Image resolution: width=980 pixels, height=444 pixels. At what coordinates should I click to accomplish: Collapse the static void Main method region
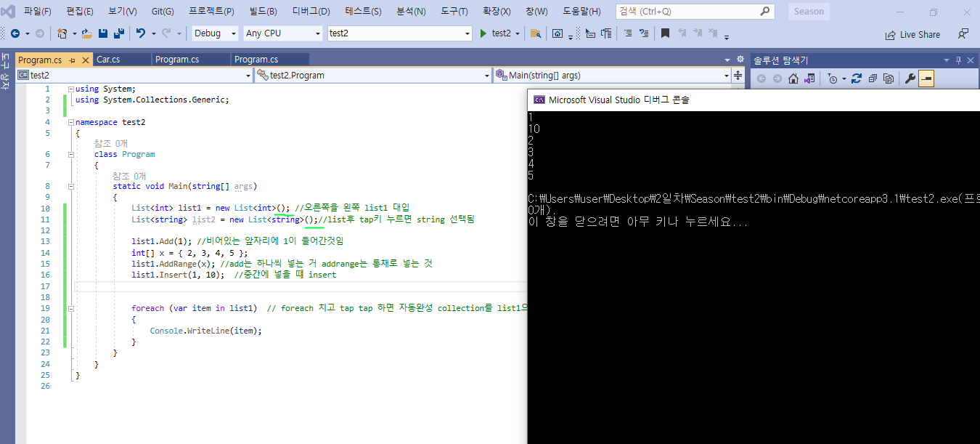coord(70,186)
